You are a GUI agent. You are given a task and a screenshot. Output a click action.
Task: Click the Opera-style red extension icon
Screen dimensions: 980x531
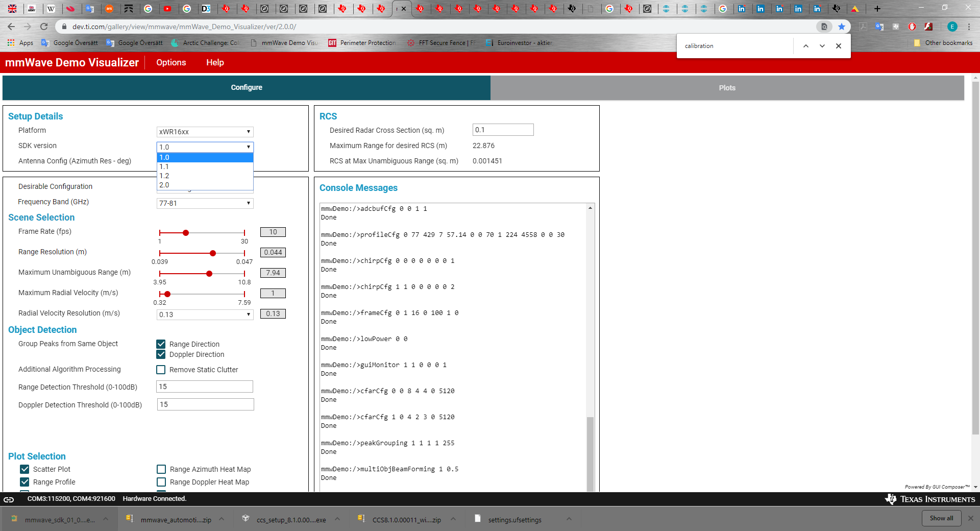tap(912, 27)
